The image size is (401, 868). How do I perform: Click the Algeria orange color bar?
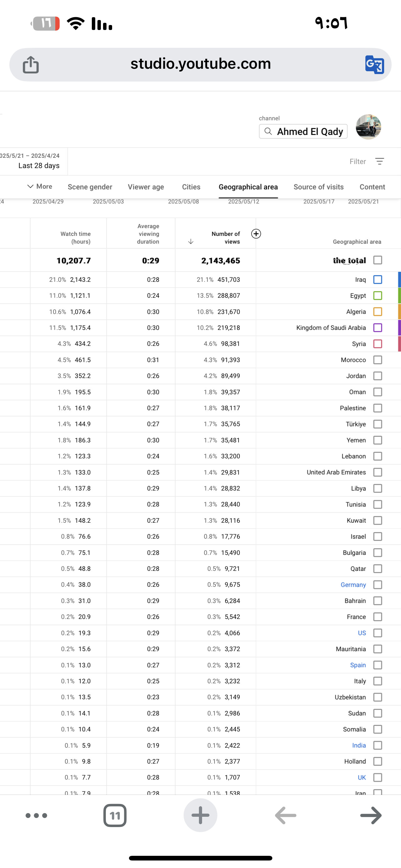tap(399, 312)
